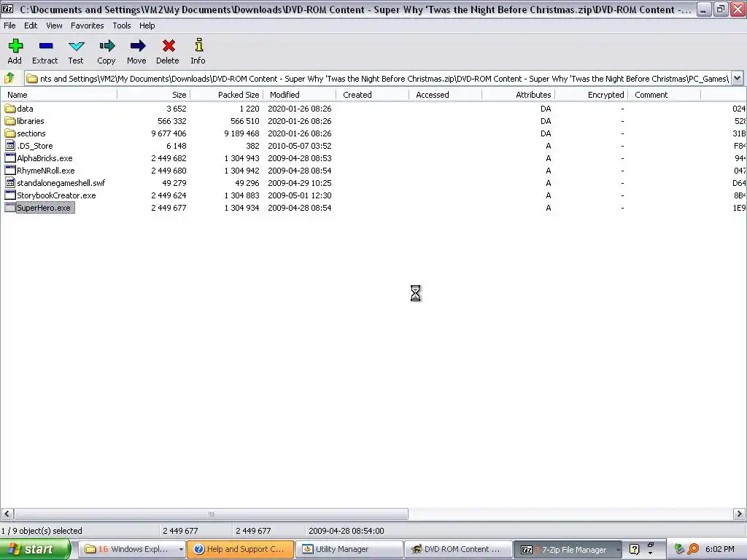Click the Move toolbar icon
The width and height of the screenshot is (747, 560).
(137, 46)
